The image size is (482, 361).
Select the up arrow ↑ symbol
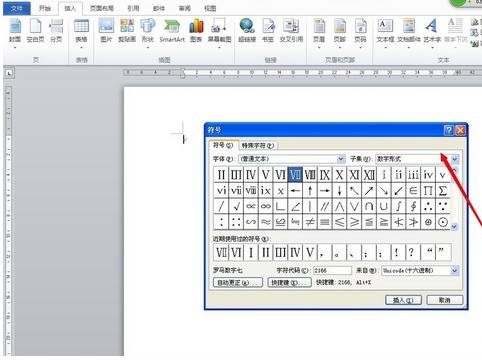310,191
